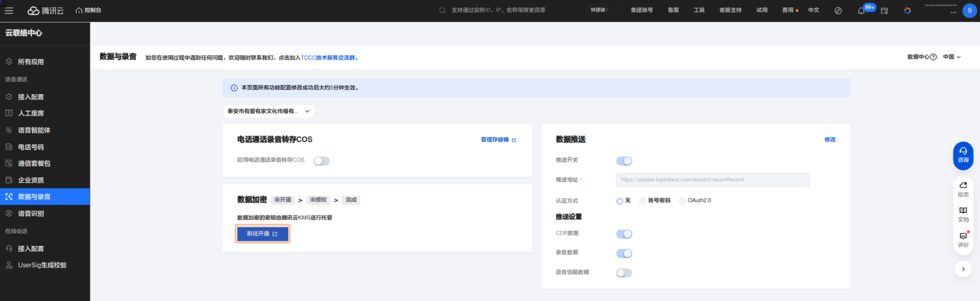Open the 管理存储桶 link
This screenshot has height=301, width=980.
coord(498,140)
